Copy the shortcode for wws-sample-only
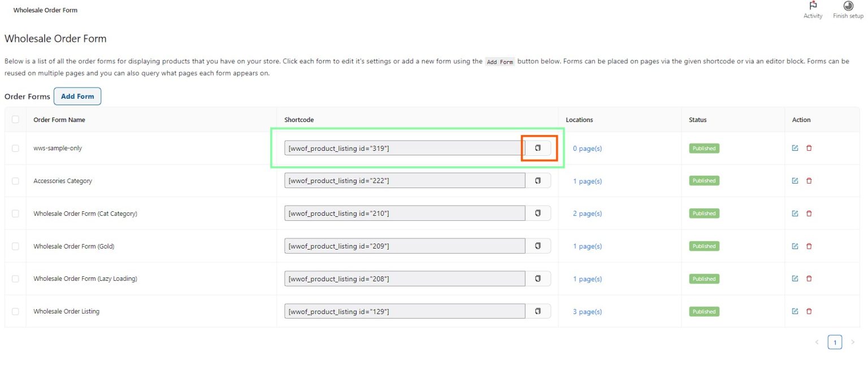The width and height of the screenshot is (868, 383). 538,147
